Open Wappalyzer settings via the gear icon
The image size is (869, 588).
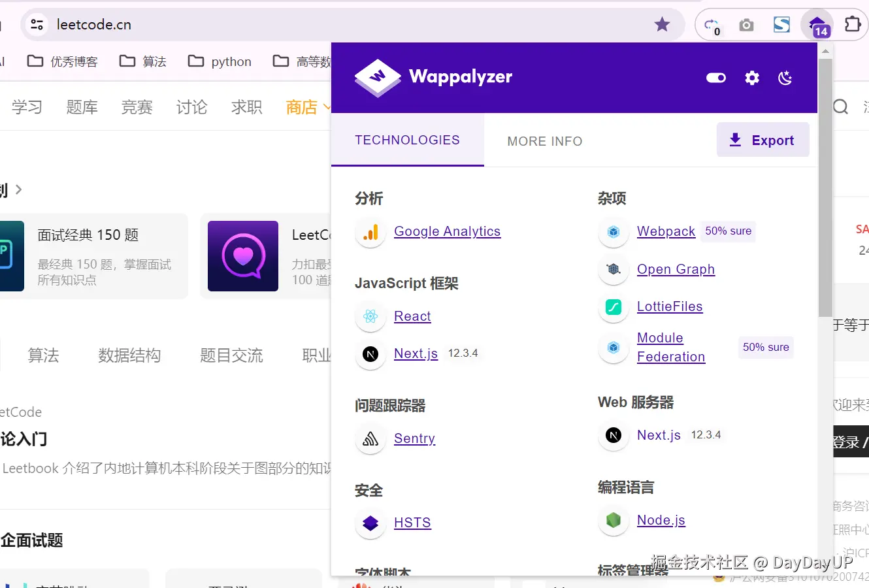[x=751, y=78]
